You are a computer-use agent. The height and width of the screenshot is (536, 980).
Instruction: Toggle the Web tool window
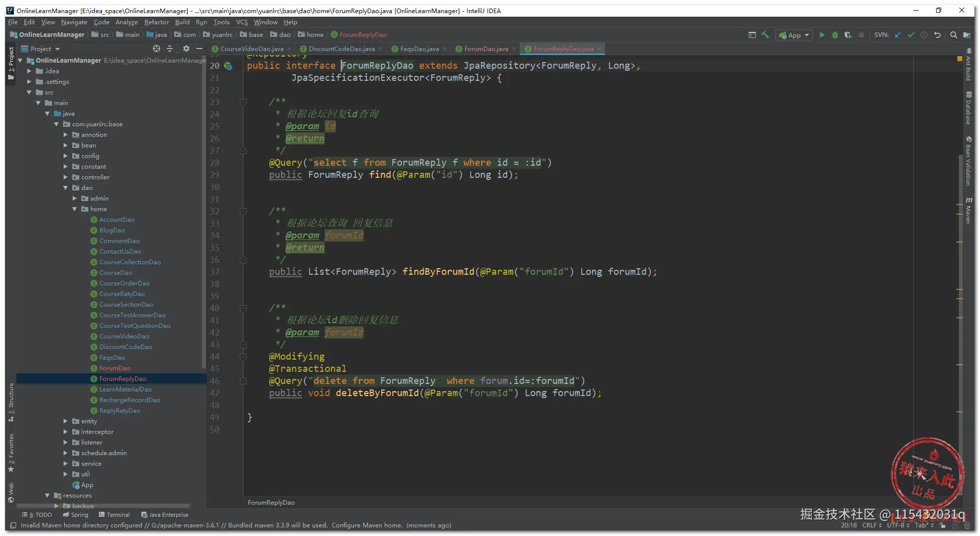coord(11,493)
